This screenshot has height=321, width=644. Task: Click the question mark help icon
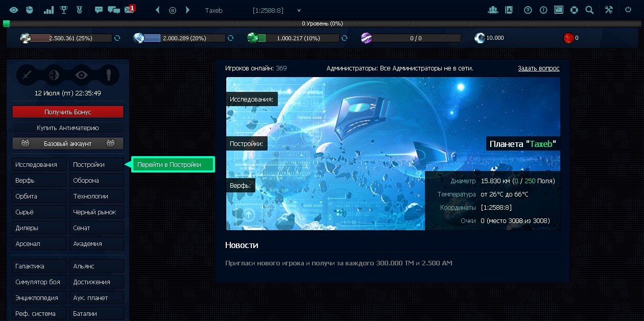click(528, 10)
